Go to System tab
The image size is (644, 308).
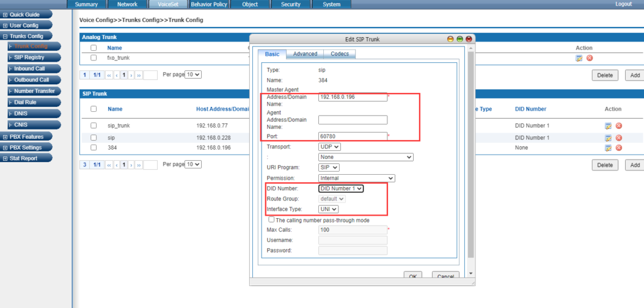click(x=331, y=4)
